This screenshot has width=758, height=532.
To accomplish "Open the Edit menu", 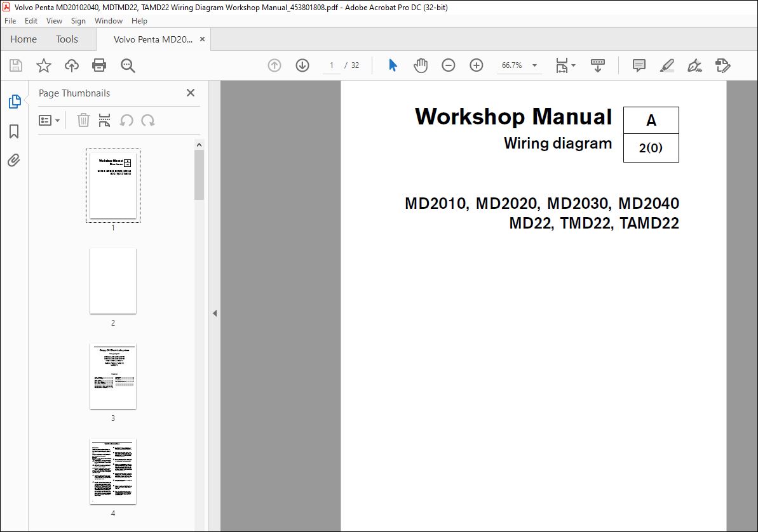I will pyautogui.click(x=31, y=21).
